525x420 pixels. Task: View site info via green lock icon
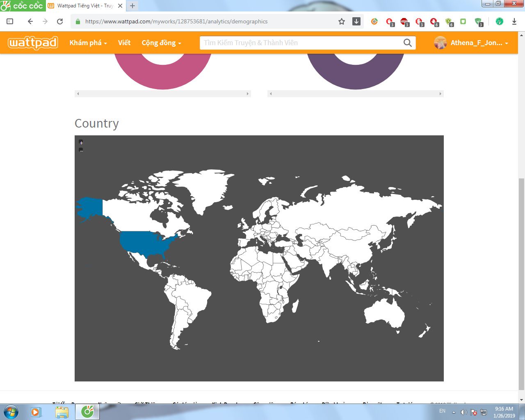click(x=78, y=21)
